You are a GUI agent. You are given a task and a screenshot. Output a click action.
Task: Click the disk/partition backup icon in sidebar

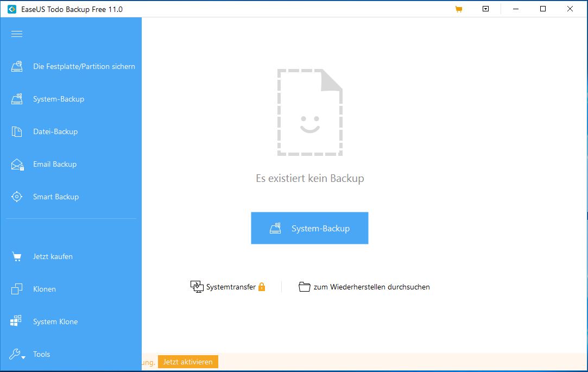(17, 66)
